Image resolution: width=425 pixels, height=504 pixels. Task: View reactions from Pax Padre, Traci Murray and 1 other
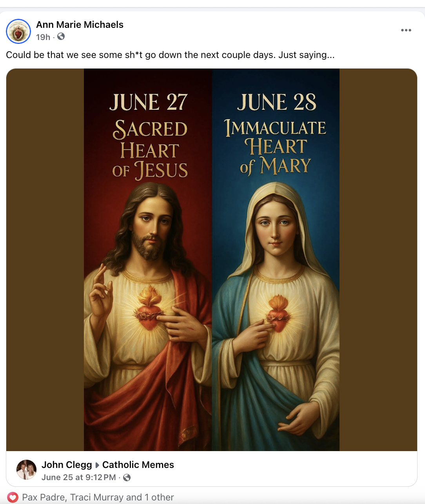(98, 497)
